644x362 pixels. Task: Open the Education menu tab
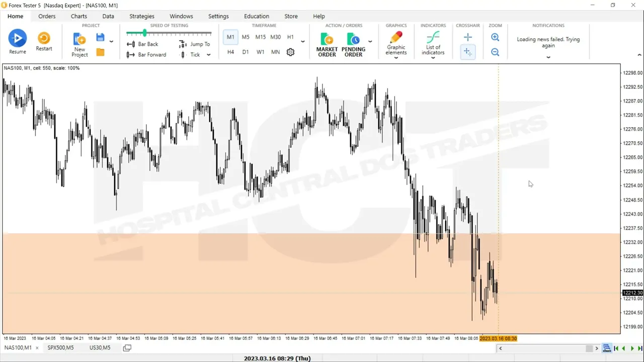[x=257, y=16]
